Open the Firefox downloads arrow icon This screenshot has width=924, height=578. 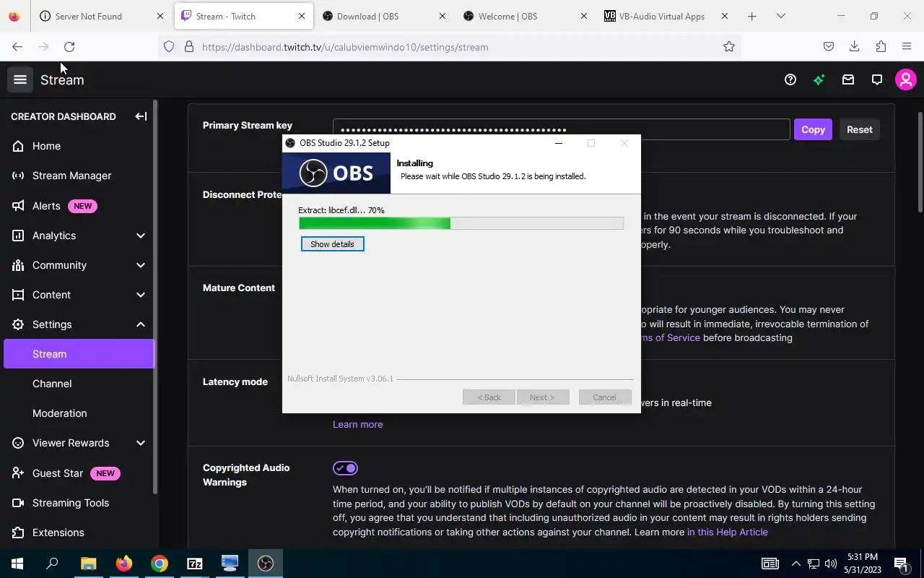tap(855, 46)
